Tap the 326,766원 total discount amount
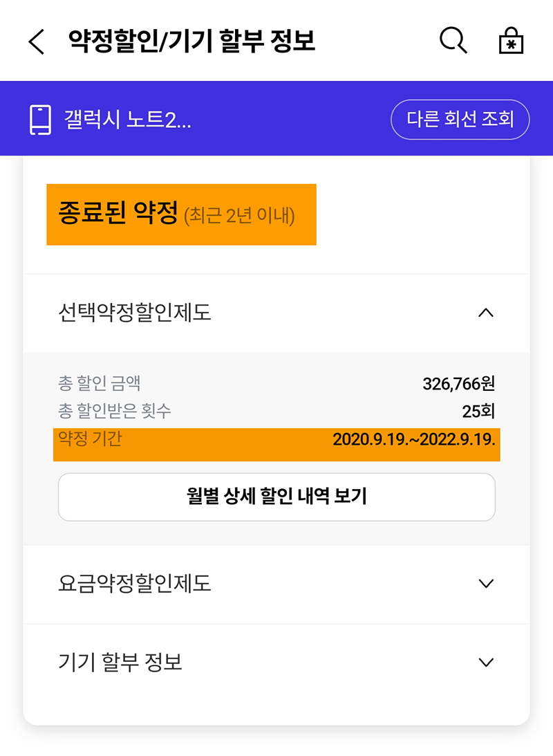Image resolution: width=553 pixels, height=756 pixels. 458,383
